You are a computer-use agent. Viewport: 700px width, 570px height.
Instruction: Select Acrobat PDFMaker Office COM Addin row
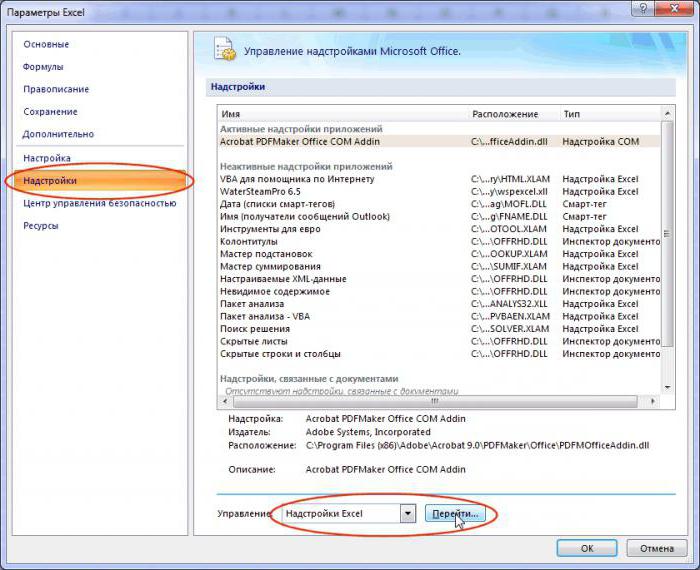tap(439, 141)
